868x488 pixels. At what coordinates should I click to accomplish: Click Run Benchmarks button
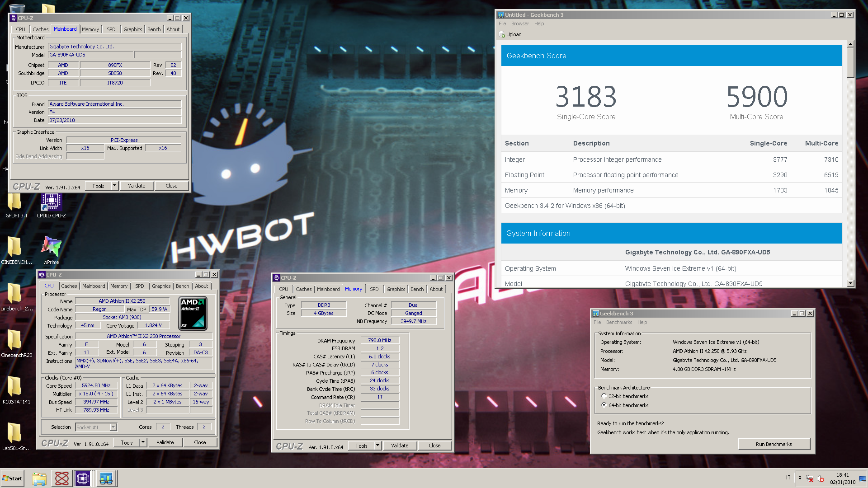pyautogui.click(x=774, y=444)
